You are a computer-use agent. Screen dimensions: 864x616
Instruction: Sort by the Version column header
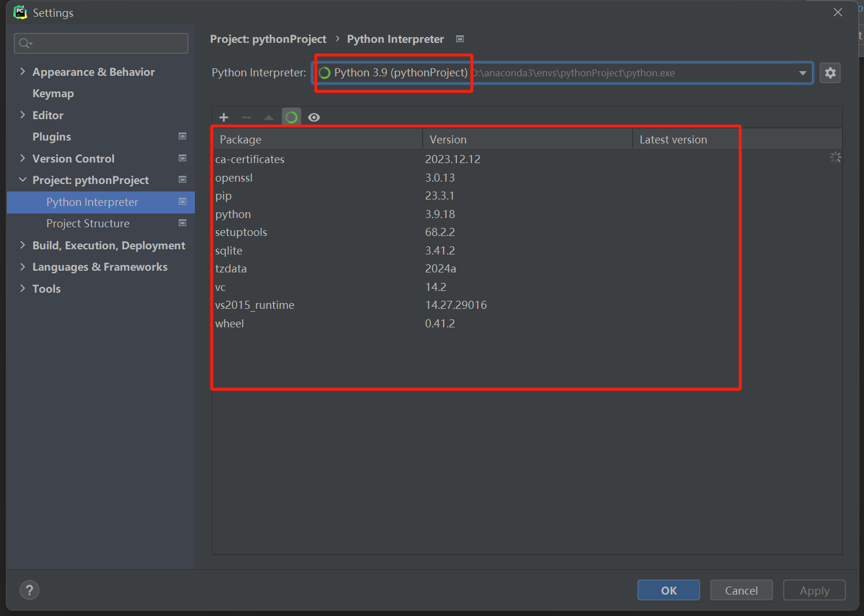pyautogui.click(x=527, y=139)
